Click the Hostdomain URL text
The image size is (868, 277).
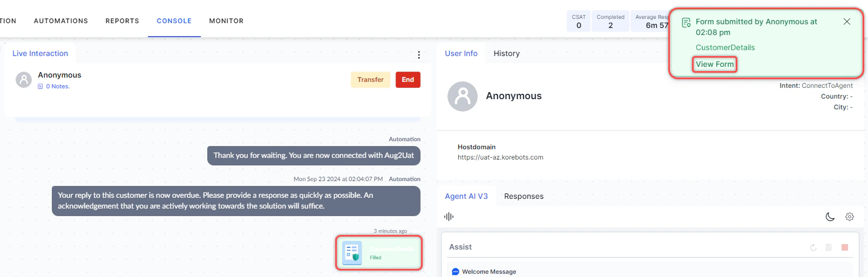[500, 157]
